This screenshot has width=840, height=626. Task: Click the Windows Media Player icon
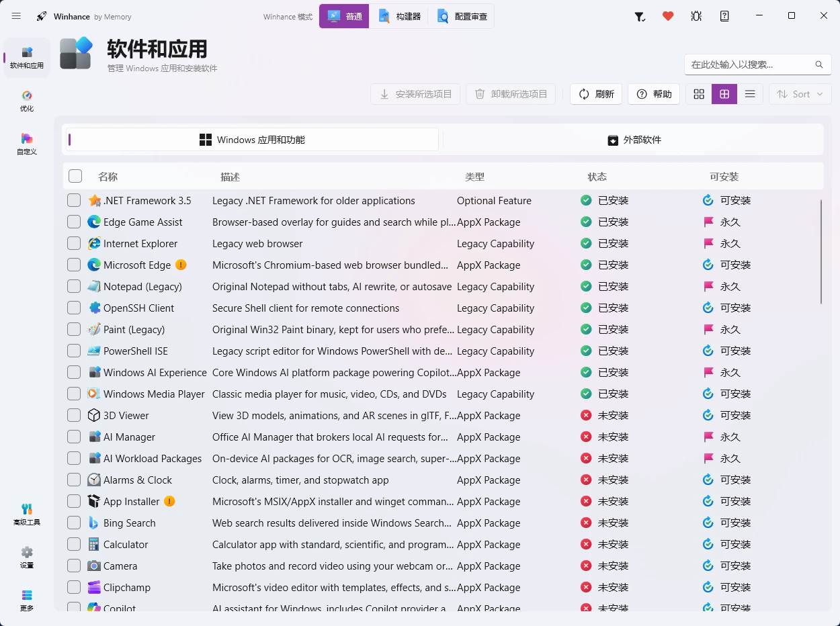(94, 394)
